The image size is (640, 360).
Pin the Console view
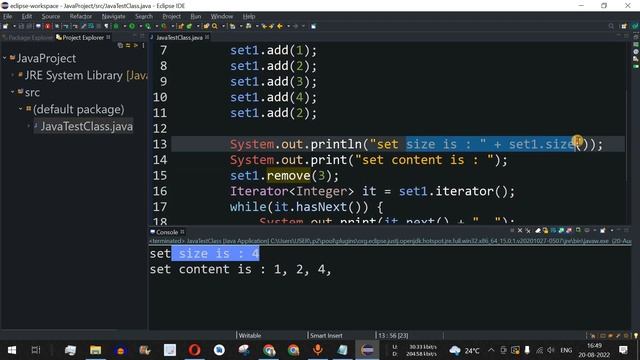click(578, 231)
